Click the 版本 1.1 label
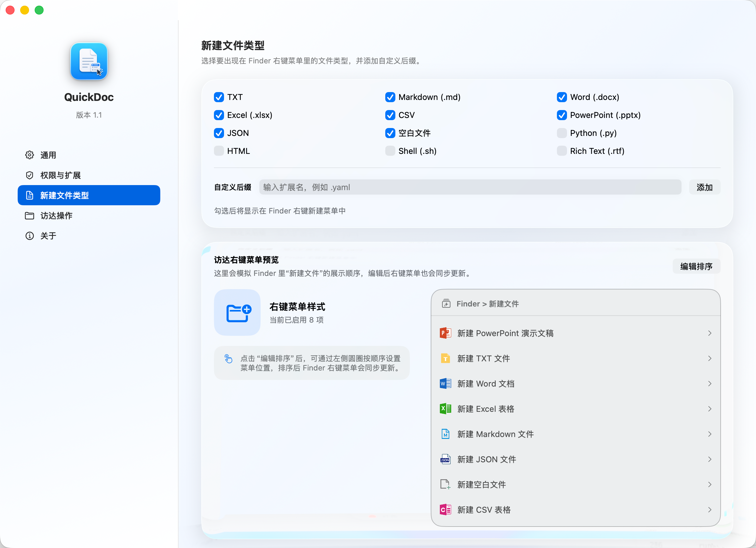756x548 pixels. [89, 115]
